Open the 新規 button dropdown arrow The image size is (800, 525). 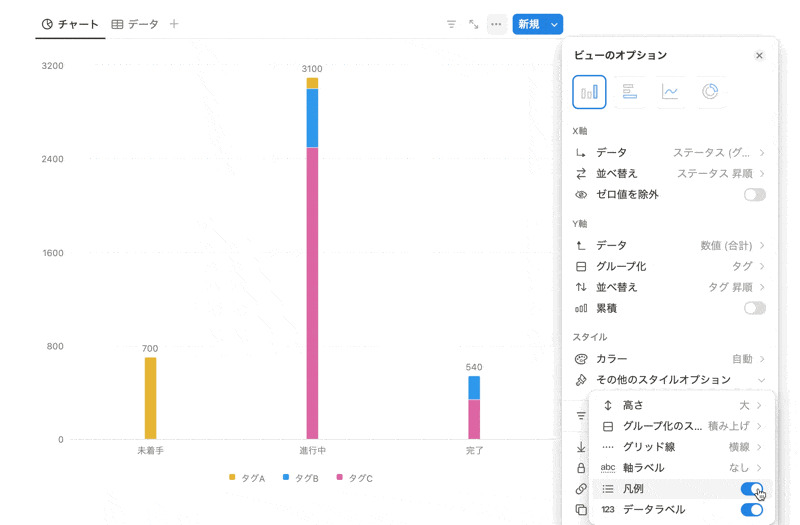[x=554, y=24]
